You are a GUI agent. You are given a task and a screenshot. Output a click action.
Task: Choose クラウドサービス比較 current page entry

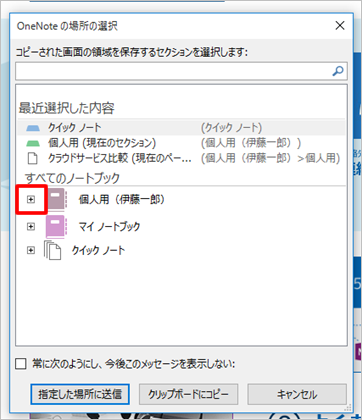pyautogui.click(x=181, y=159)
